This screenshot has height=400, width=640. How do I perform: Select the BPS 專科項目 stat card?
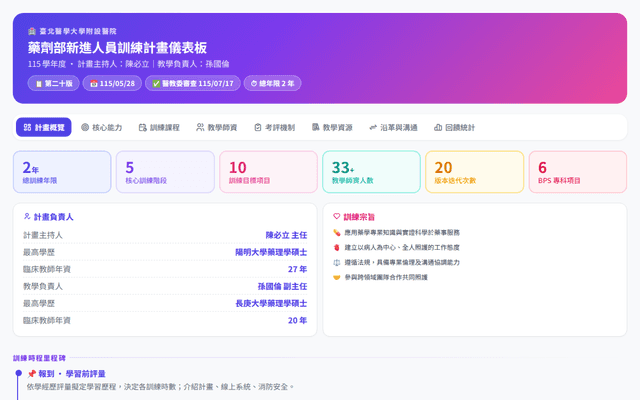(x=578, y=172)
